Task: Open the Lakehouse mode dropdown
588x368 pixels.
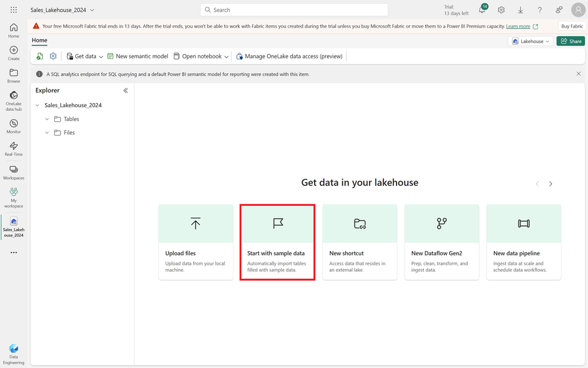Action: (x=530, y=41)
